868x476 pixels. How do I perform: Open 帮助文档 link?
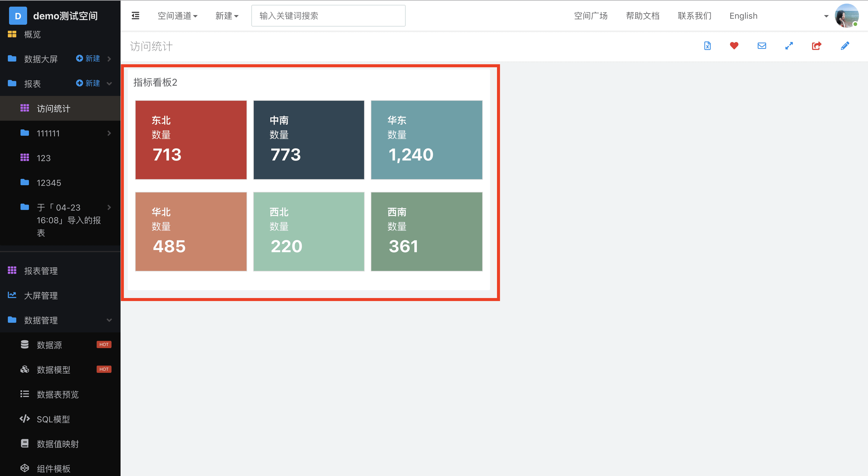(x=643, y=16)
